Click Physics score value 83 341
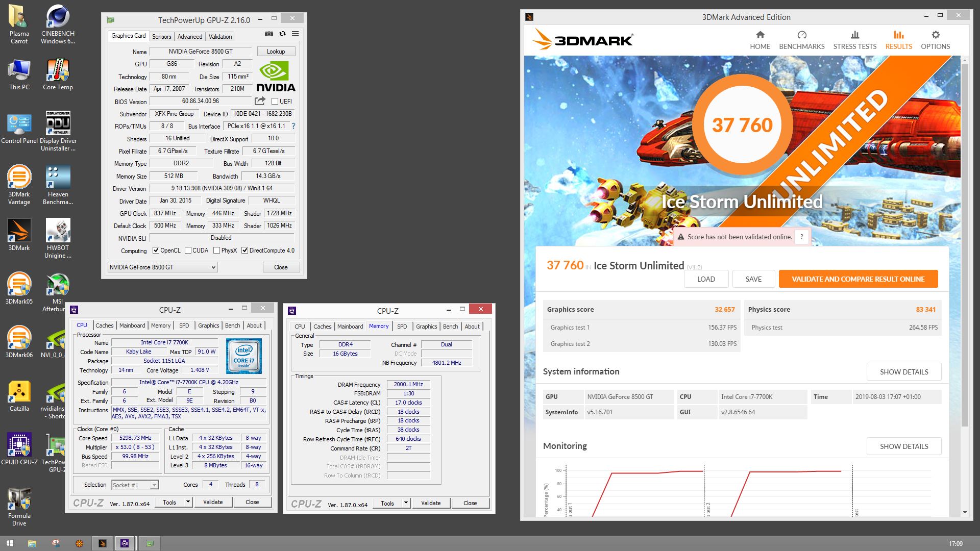The image size is (980, 551). 926,310
